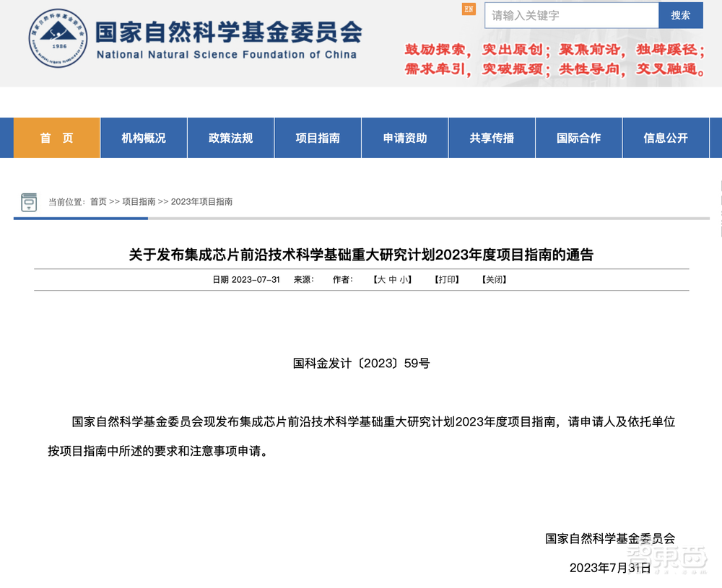The height and width of the screenshot is (588, 722).
Task: Click the breadcrumb document icon
Action: click(x=29, y=202)
